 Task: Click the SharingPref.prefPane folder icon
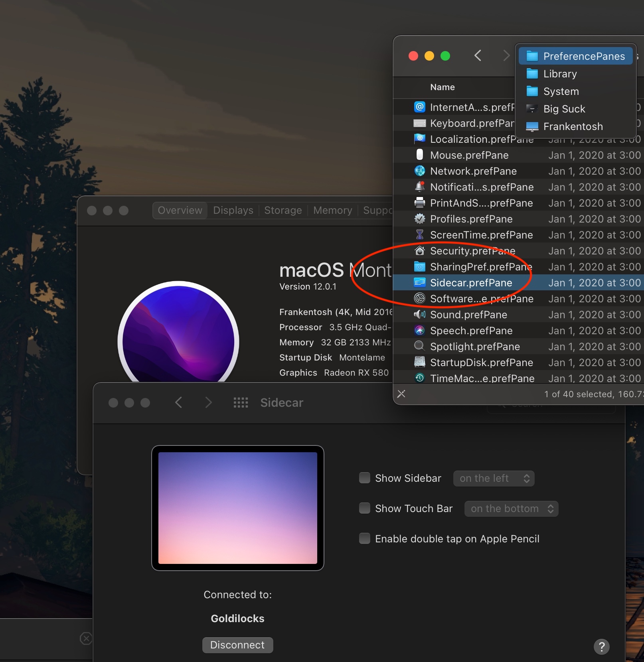(x=419, y=266)
